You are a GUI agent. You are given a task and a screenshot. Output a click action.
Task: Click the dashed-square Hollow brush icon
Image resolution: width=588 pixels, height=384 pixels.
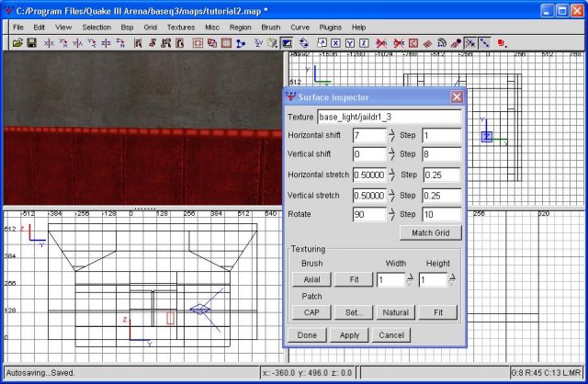(198, 43)
